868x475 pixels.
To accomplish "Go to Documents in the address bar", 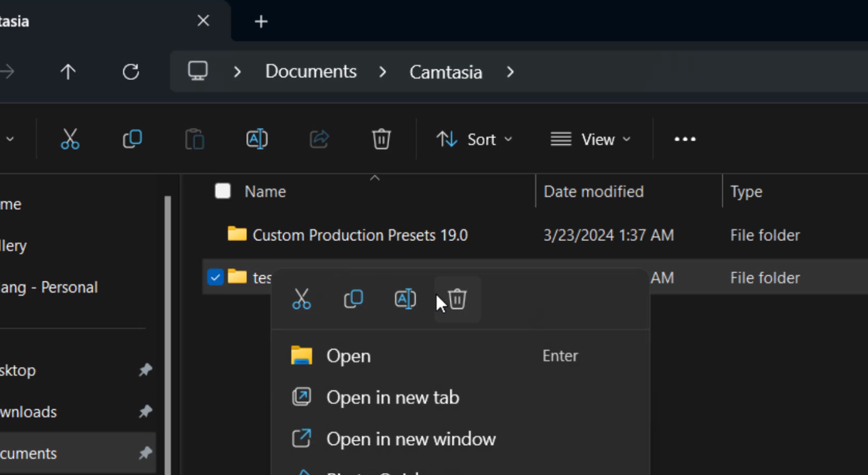I will tap(311, 72).
